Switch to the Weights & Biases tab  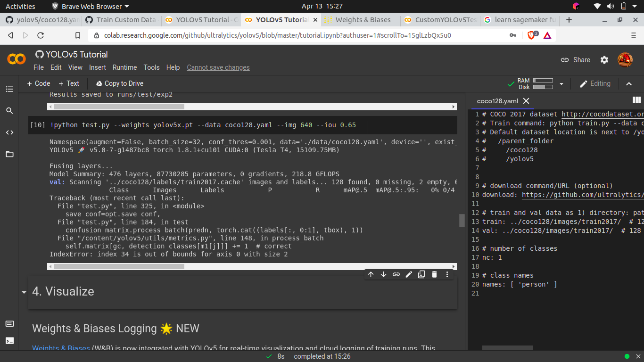[x=361, y=20]
